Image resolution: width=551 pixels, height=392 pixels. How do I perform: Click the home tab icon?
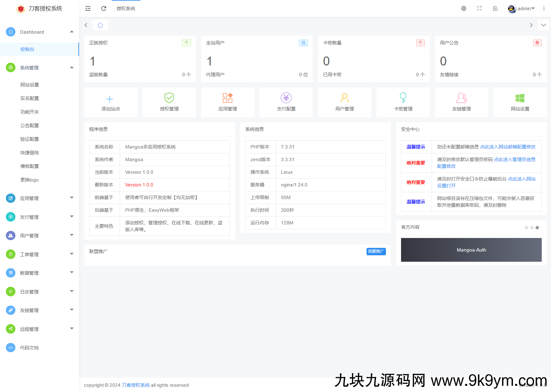click(100, 25)
